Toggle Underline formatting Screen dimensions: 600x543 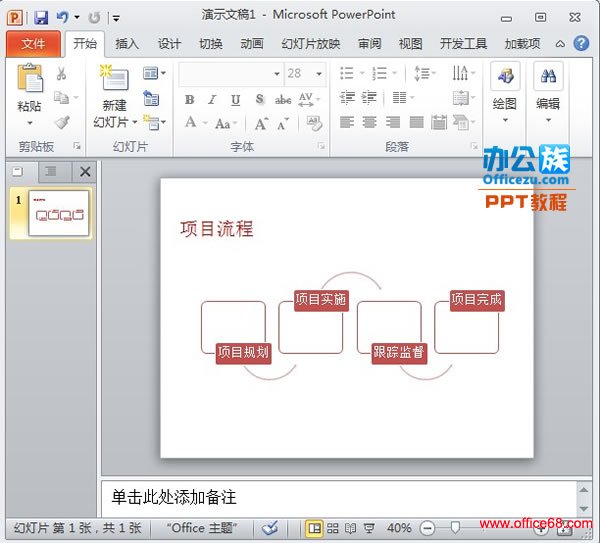point(236,100)
